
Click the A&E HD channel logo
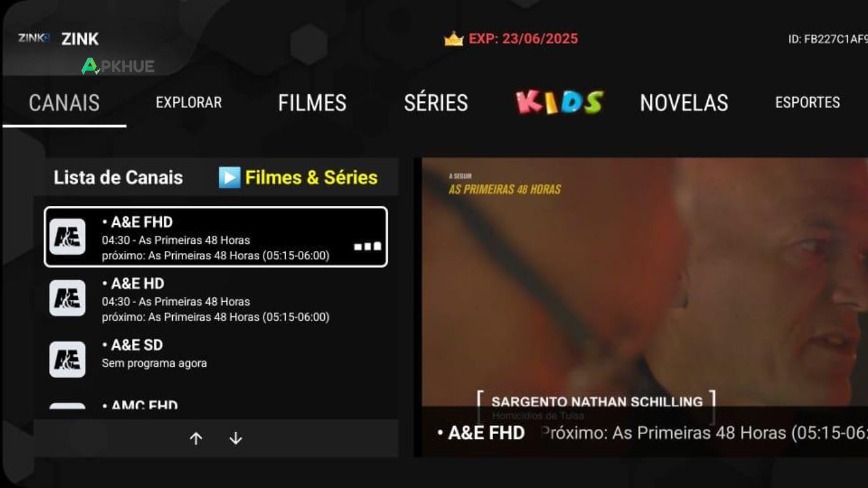67,298
